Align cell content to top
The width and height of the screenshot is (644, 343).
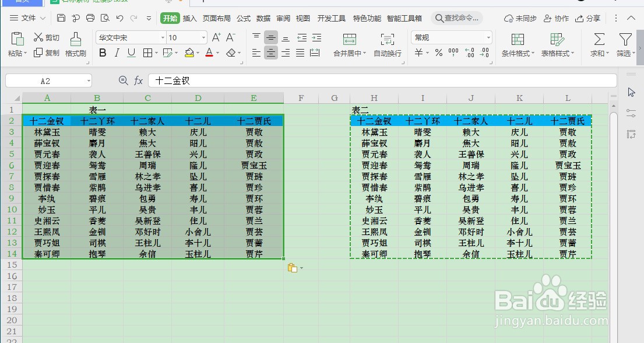coord(256,37)
